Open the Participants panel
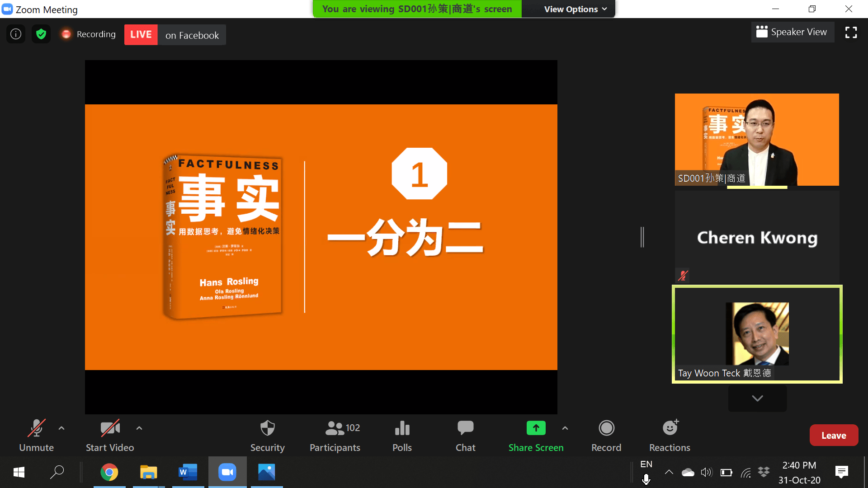Image resolution: width=868 pixels, height=488 pixels. 335,435
